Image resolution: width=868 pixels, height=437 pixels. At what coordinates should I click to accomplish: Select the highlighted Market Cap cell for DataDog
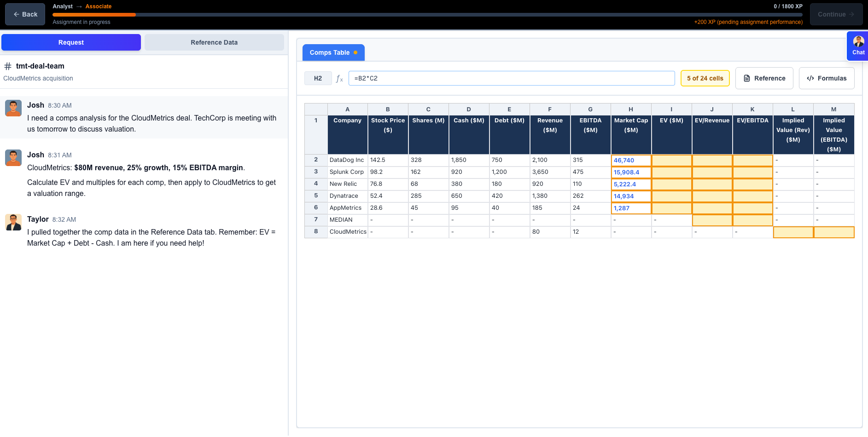[630, 160]
